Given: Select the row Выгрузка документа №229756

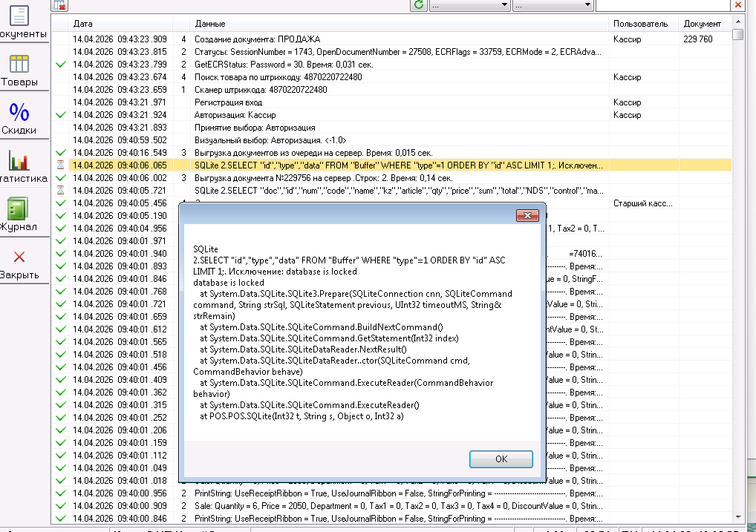Looking at the screenshot, I should tap(391, 178).
